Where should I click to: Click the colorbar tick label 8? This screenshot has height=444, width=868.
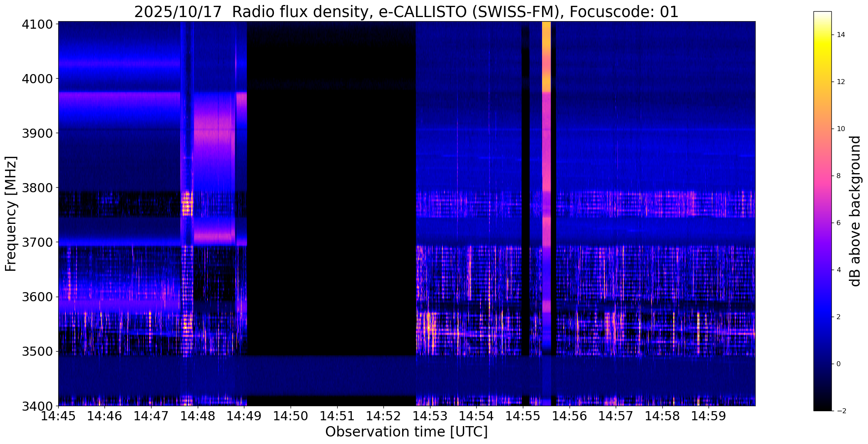838,176
